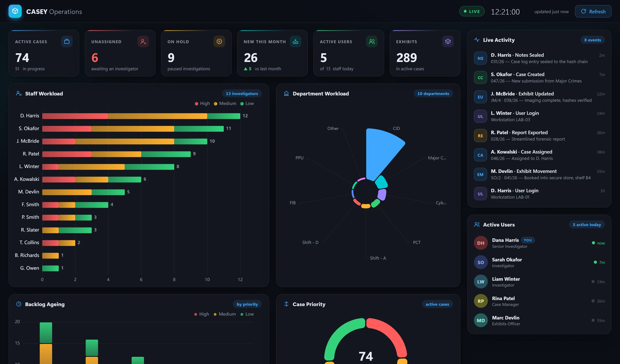The image size is (620, 364).
Task: Click the CA badge for Case Assigned
Action: click(480, 155)
